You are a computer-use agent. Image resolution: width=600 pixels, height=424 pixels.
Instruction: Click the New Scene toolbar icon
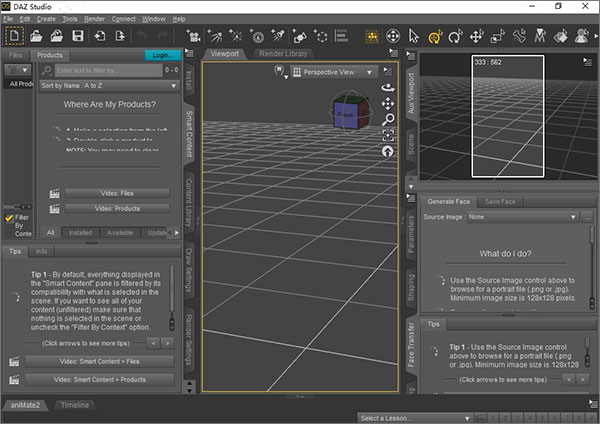16,37
